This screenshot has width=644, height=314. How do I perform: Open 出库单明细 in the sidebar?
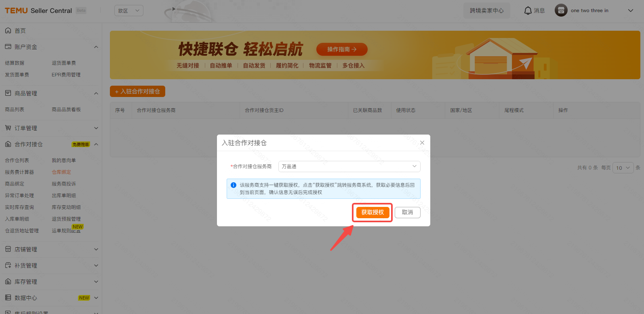[64, 196]
